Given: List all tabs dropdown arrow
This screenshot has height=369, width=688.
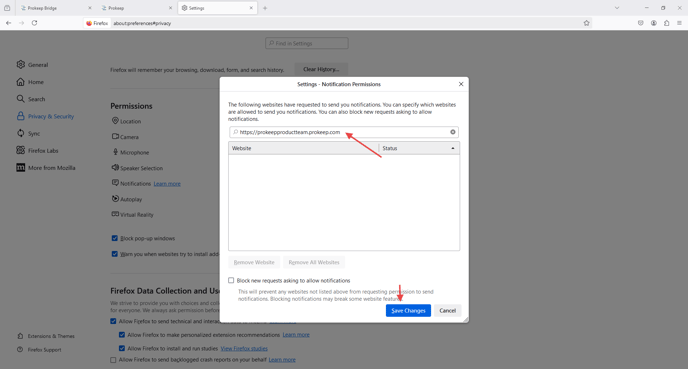Looking at the screenshot, I should point(617,8).
